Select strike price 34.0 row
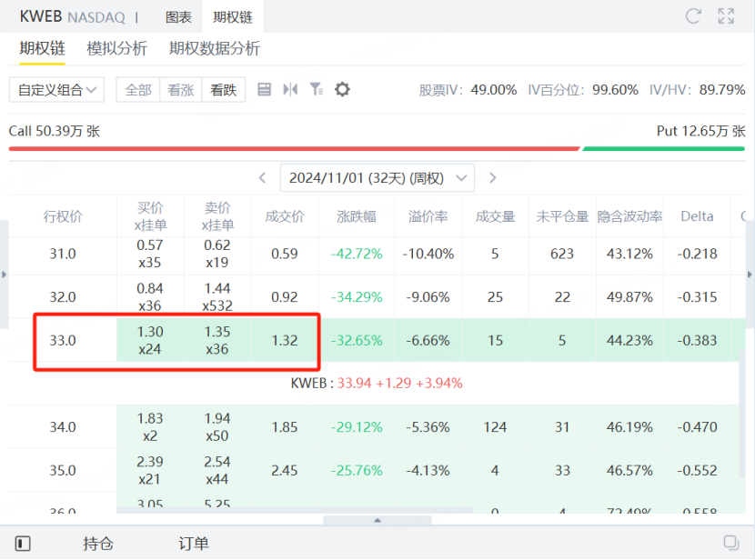The width and height of the screenshot is (755, 560). click(377, 426)
